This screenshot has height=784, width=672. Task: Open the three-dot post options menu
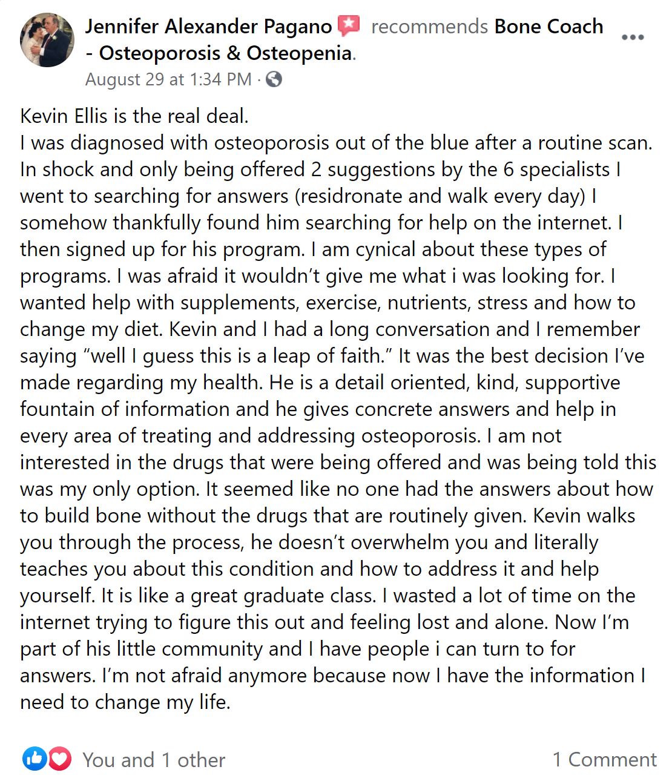tap(633, 38)
